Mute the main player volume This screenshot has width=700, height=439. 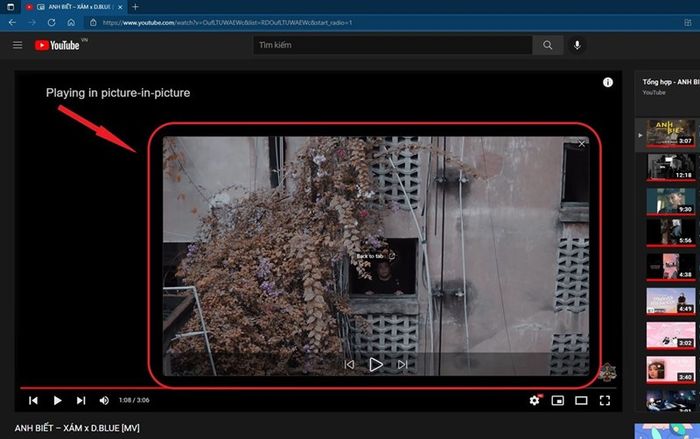pos(104,401)
